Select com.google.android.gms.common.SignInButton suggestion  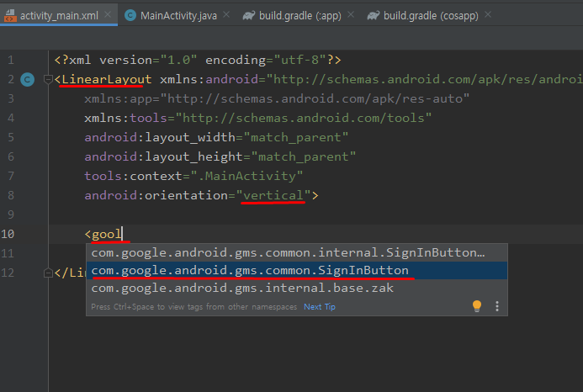[297, 270]
